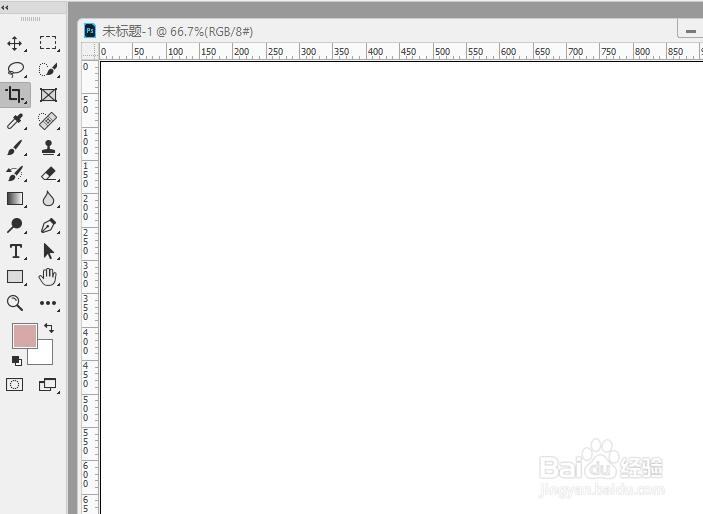
Task: Select the Eyedropper tool
Action: coord(15,121)
